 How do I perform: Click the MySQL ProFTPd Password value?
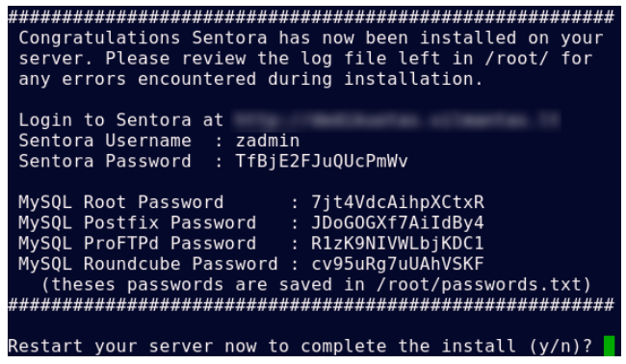coord(398,244)
